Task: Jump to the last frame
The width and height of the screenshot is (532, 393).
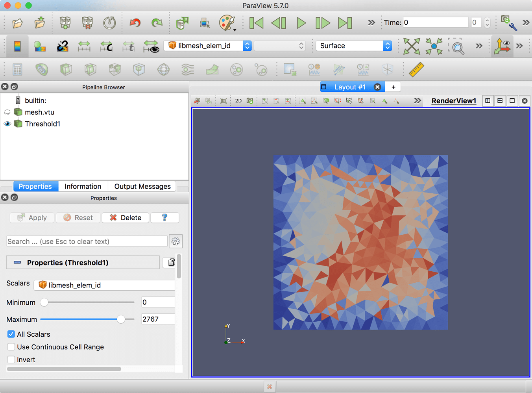Action: click(x=345, y=23)
